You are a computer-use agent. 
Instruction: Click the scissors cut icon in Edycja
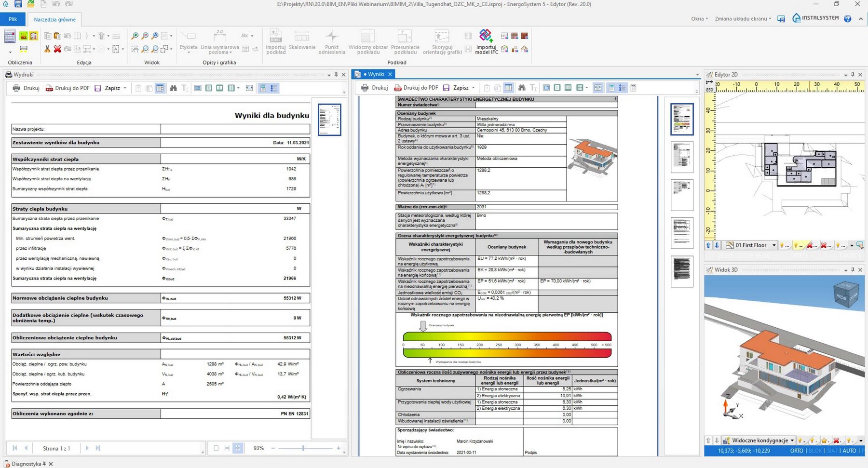[x=47, y=49]
